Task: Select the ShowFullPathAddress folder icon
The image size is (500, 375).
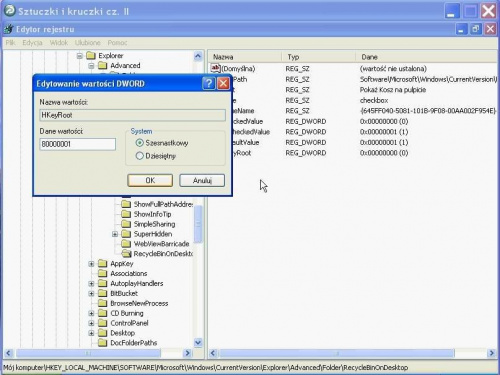Action: [126, 204]
